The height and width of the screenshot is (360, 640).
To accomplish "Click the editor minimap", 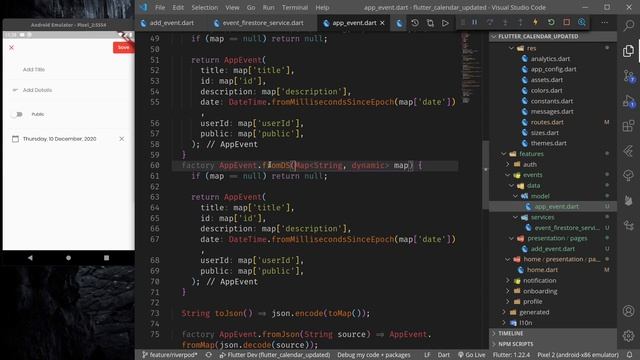I will [x=471, y=69].
